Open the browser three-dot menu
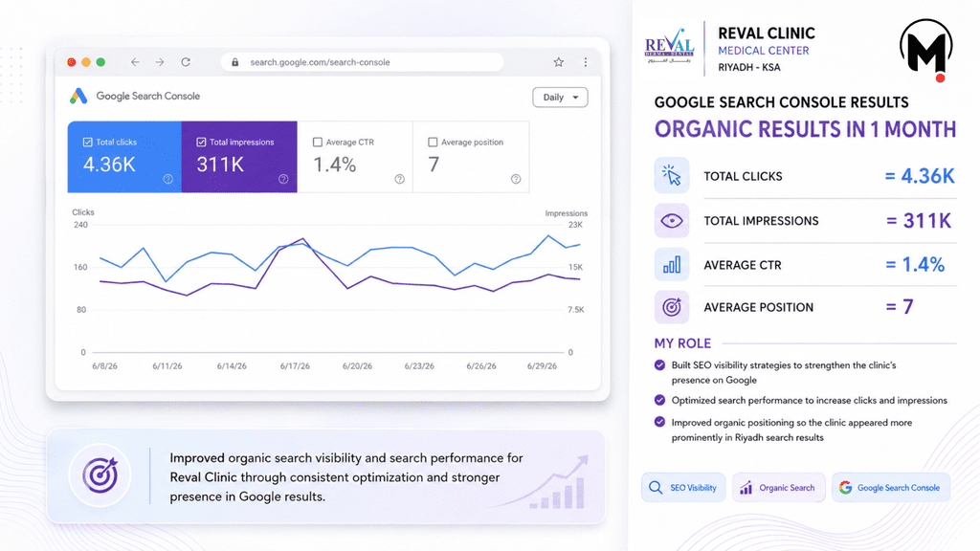The height and width of the screenshot is (551, 980). pyautogui.click(x=586, y=62)
